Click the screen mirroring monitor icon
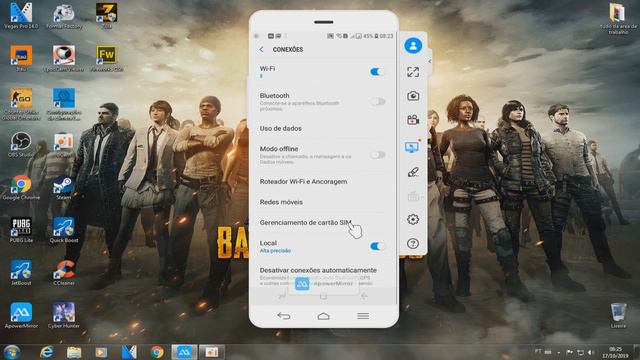Image resolution: width=640 pixels, height=360 pixels. [412, 147]
